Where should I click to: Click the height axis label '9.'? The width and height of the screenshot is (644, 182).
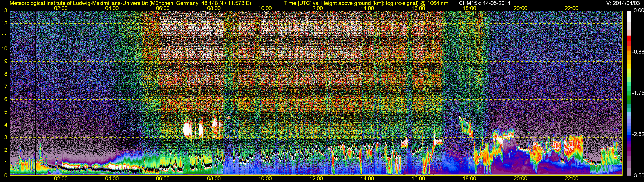[6, 61]
